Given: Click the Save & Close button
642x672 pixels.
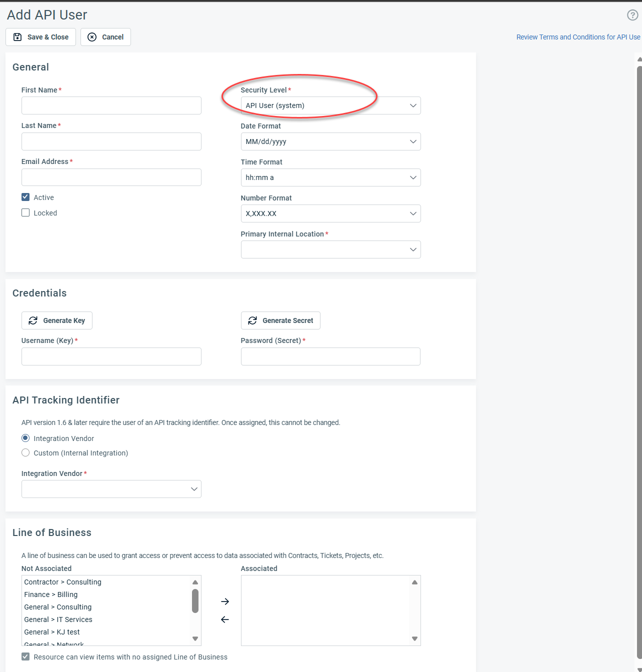Looking at the screenshot, I should click(41, 37).
